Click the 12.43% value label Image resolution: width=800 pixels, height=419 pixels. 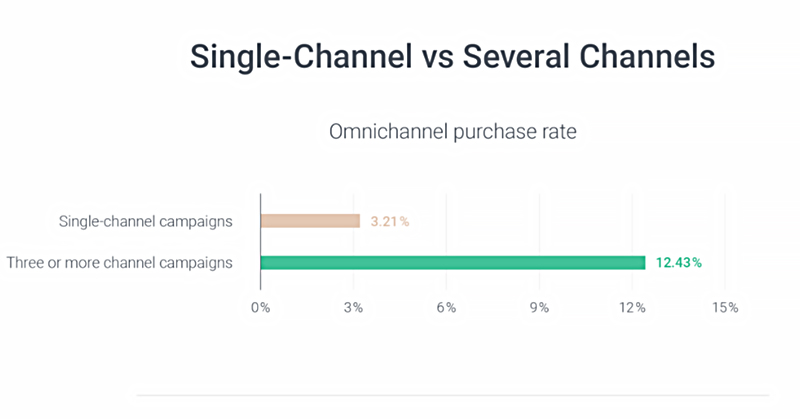679,263
